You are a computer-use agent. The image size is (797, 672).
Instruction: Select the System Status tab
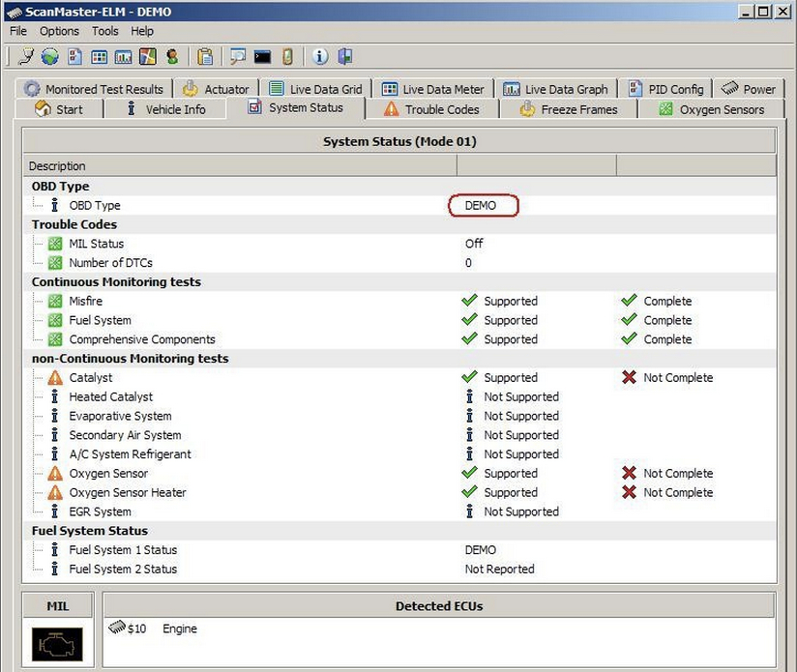296,107
